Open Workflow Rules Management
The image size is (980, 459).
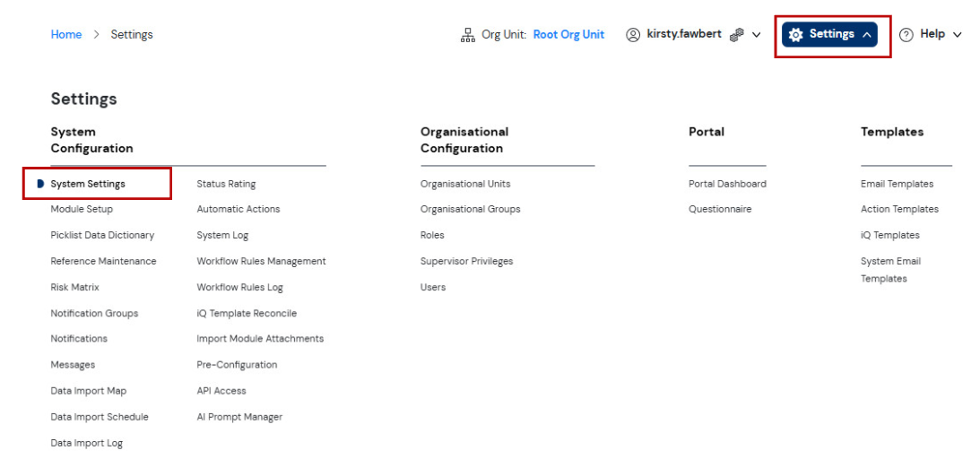[x=261, y=261]
